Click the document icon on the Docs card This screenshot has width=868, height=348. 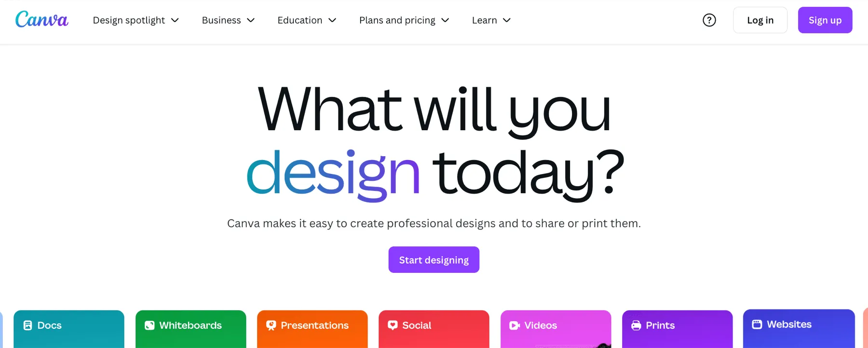tap(27, 325)
